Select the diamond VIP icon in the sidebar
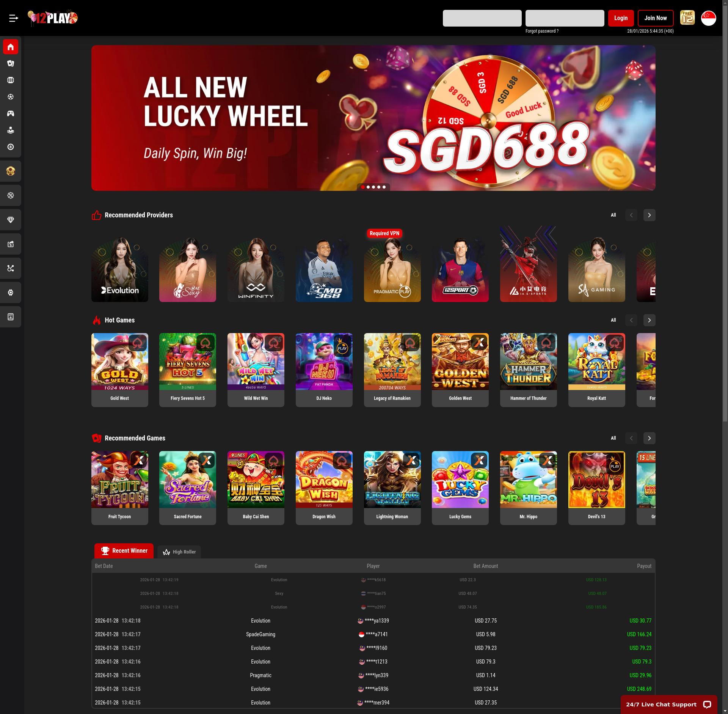The height and width of the screenshot is (714, 728). click(x=11, y=220)
